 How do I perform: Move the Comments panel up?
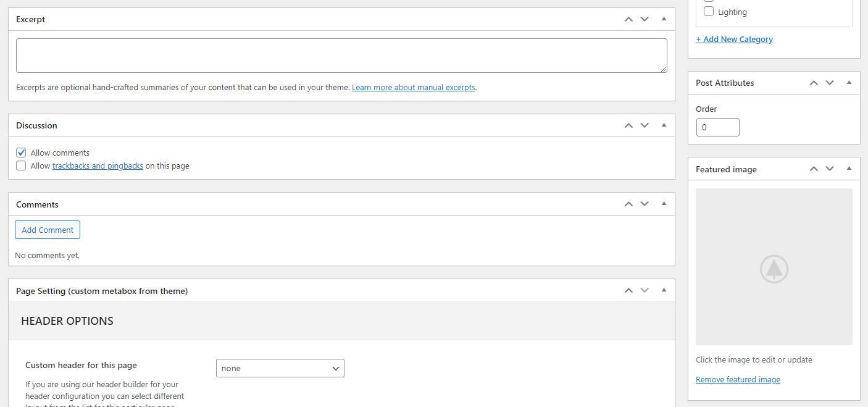coord(628,204)
